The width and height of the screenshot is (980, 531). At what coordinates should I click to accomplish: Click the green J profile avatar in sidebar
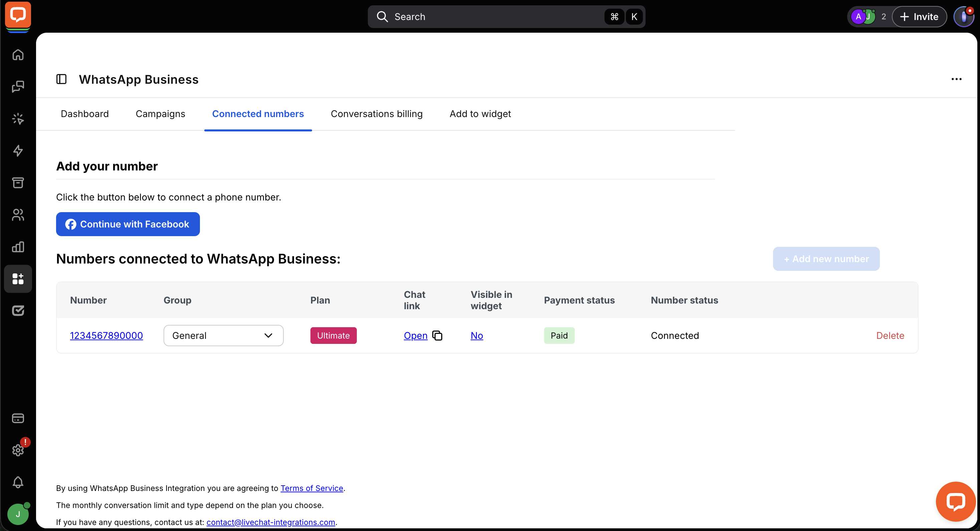point(18,514)
